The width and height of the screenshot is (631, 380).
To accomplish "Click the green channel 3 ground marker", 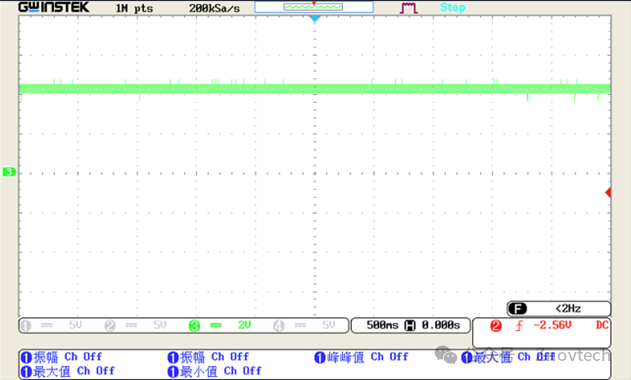I will pos(9,172).
